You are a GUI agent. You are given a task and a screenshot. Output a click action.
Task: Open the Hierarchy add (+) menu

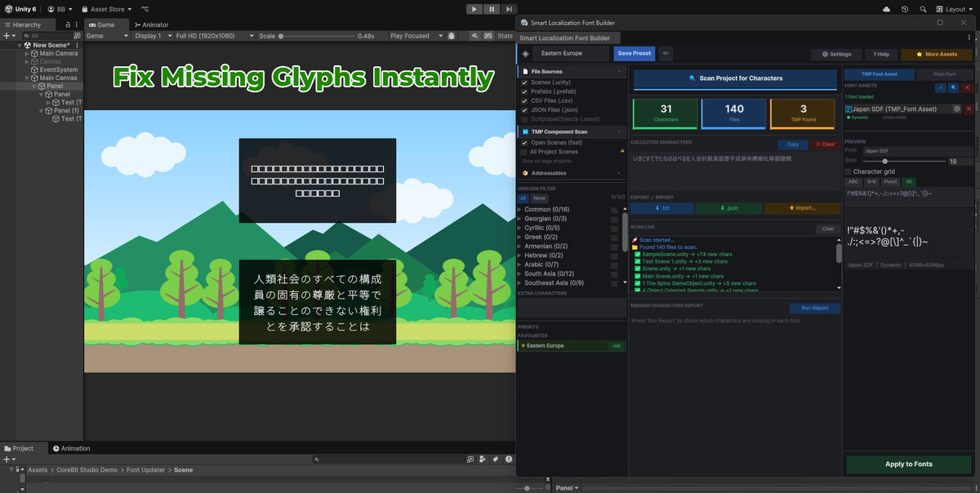click(8, 36)
